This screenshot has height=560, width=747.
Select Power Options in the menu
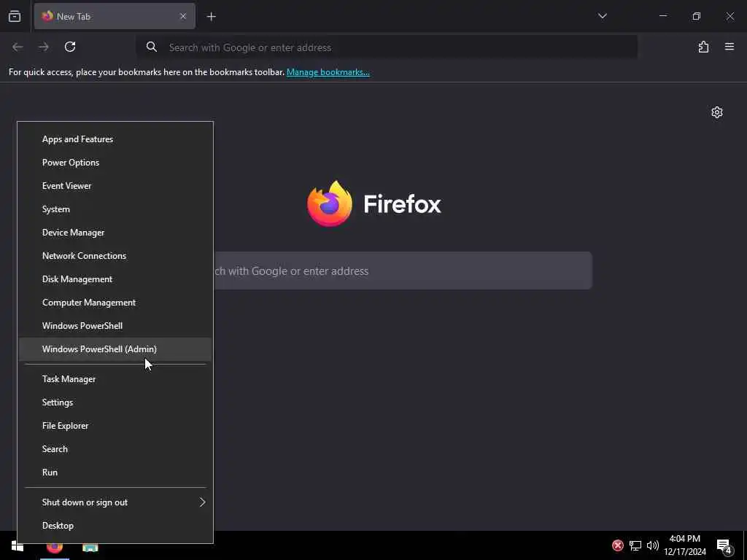coord(115,163)
